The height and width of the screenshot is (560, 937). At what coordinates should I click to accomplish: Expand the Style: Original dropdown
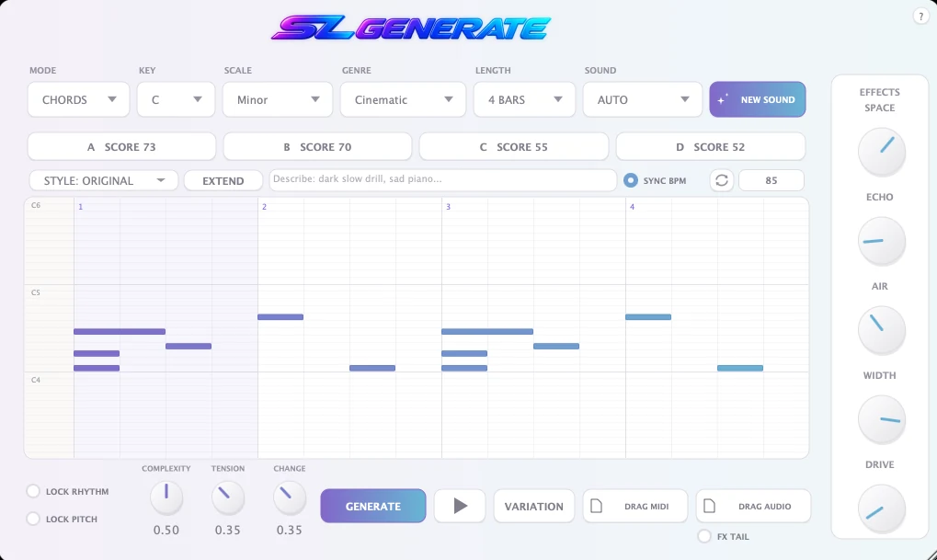point(103,180)
